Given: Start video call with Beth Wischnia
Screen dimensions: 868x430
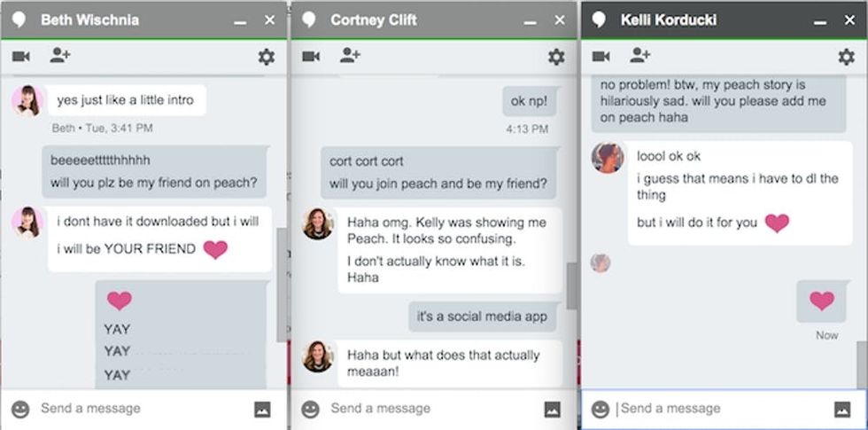Looking at the screenshot, I should [x=21, y=57].
